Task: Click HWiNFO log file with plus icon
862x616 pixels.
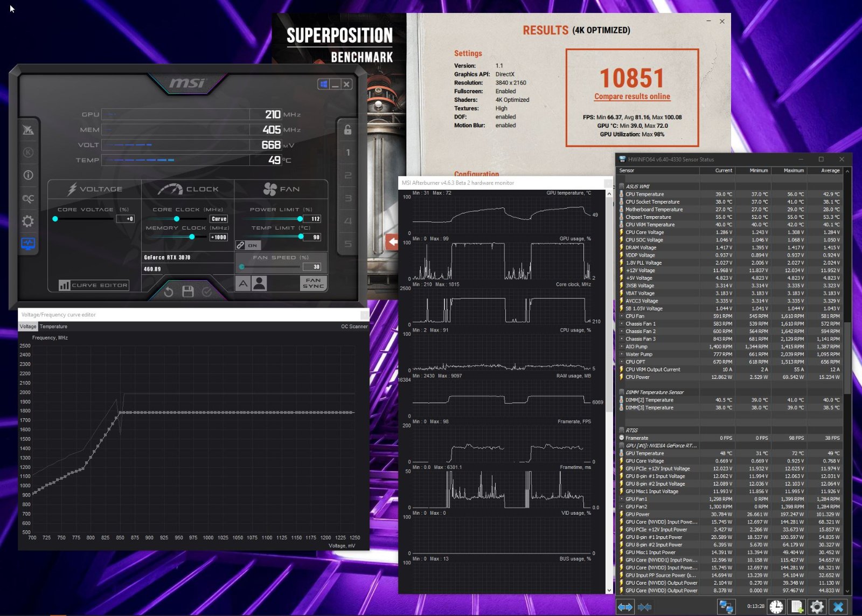Action: 796,607
